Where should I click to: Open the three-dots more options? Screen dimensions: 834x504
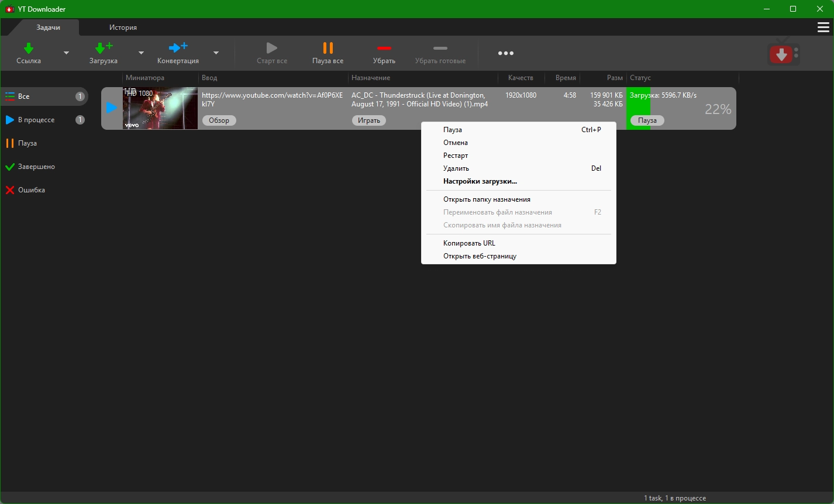506,53
